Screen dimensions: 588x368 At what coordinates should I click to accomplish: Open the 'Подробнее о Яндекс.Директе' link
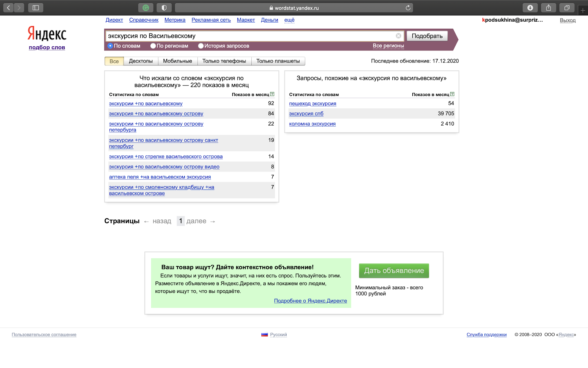(x=311, y=301)
